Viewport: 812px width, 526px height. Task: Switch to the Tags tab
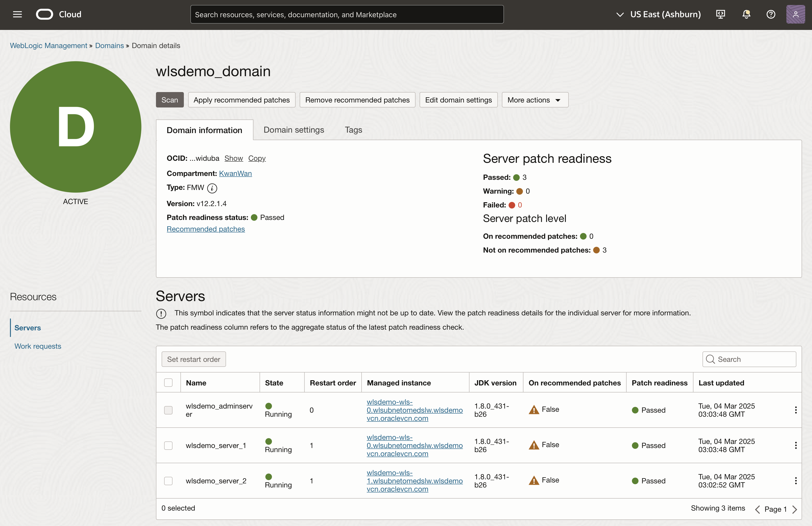[353, 130]
